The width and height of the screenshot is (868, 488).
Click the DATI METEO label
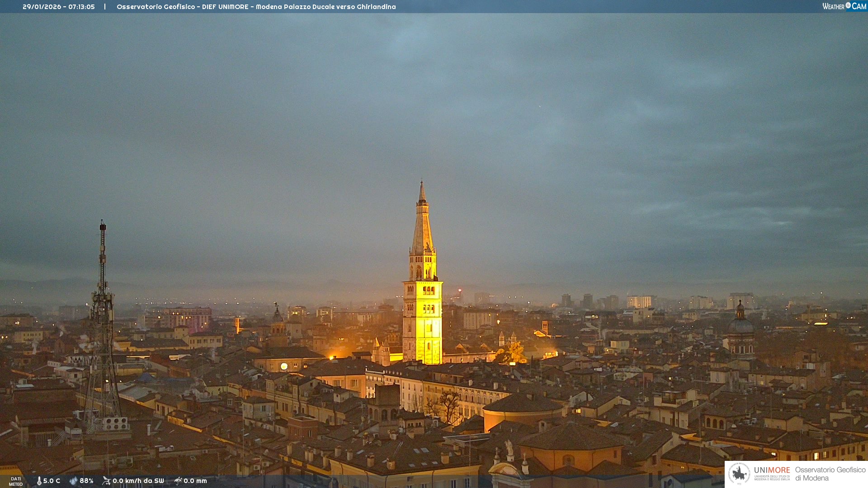(x=16, y=481)
